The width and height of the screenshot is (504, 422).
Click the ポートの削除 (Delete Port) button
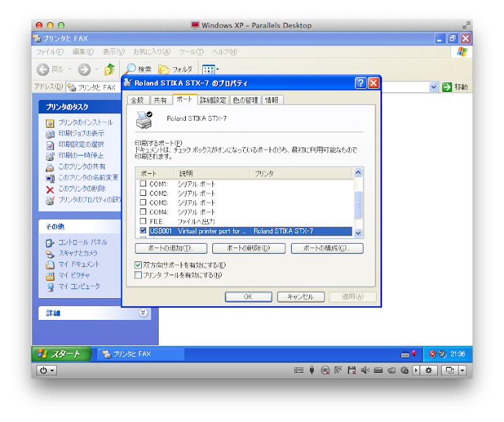pos(249,248)
